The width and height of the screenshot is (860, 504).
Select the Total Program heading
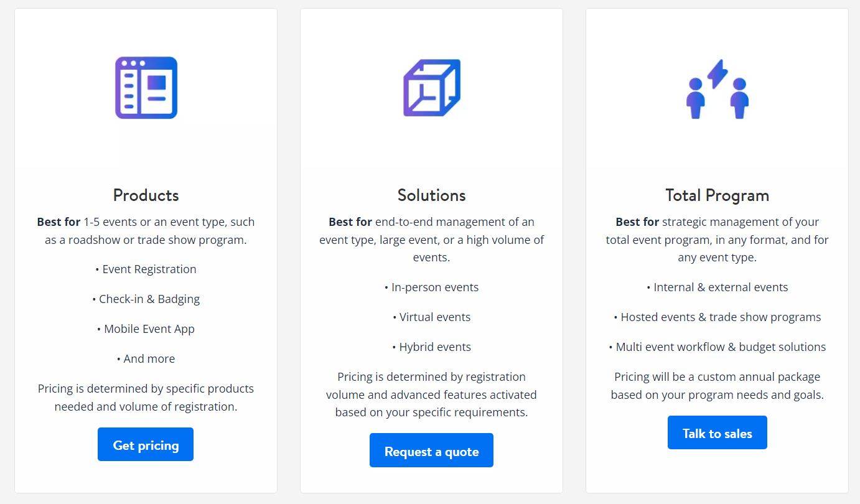[717, 195]
